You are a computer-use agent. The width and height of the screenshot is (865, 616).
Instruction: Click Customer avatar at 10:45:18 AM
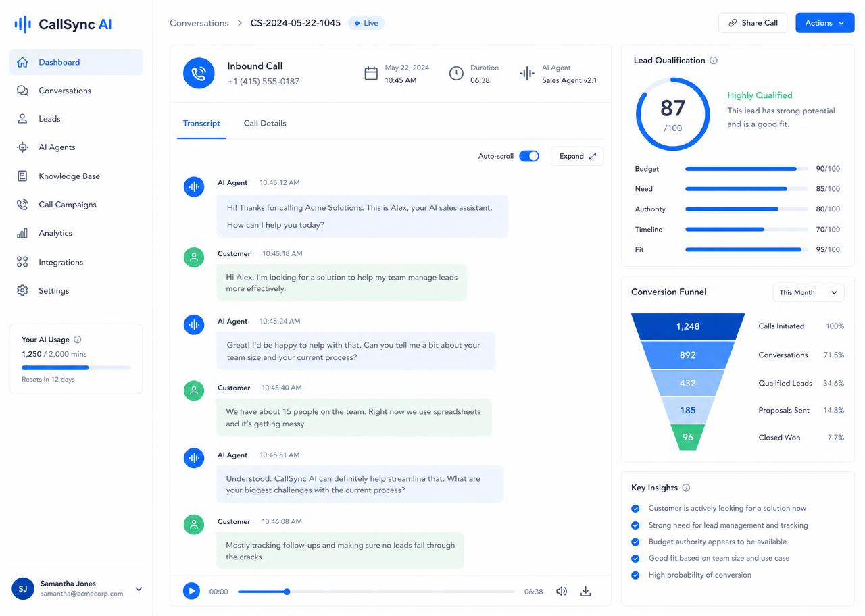point(194,257)
